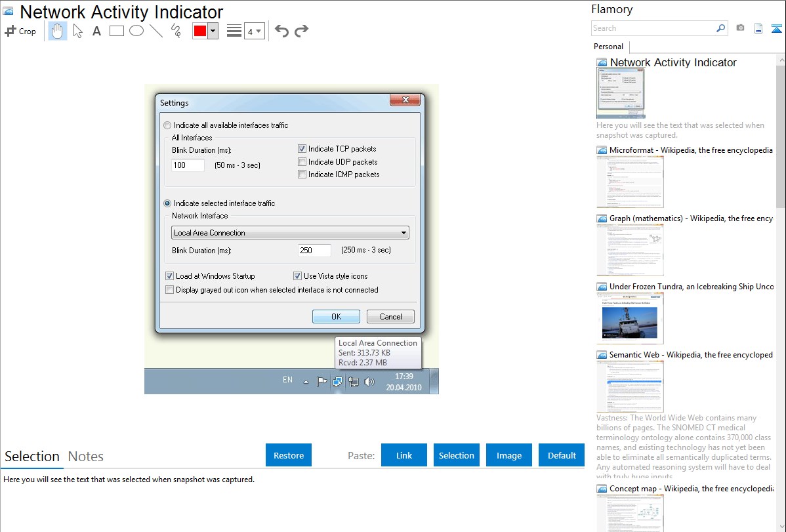This screenshot has width=786, height=532.
Task: Focus the Flamory Search field
Action: pos(653,28)
